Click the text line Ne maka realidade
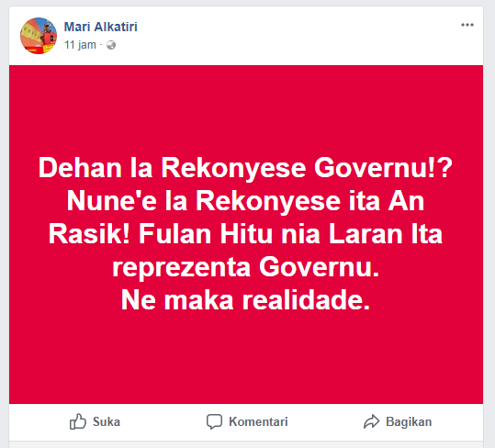Screen dimensions: 495x448 tap(245, 300)
